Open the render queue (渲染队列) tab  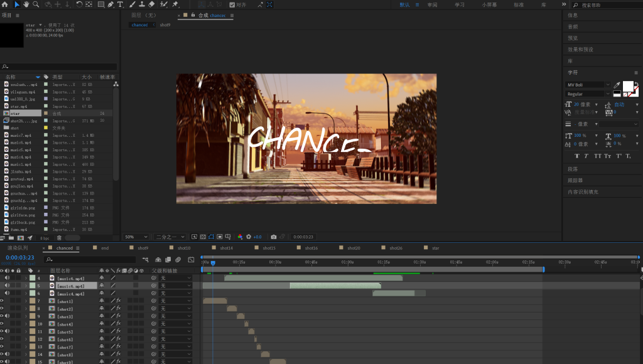click(18, 248)
